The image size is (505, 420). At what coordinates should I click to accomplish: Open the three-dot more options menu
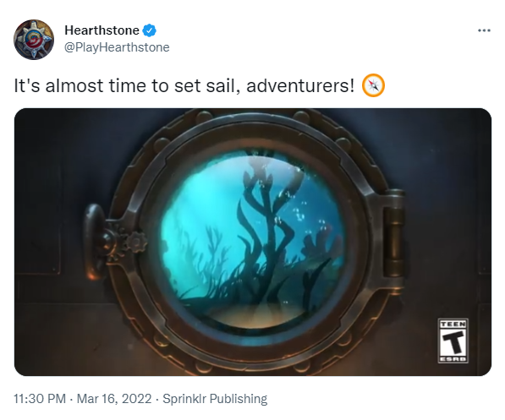coord(484,30)
